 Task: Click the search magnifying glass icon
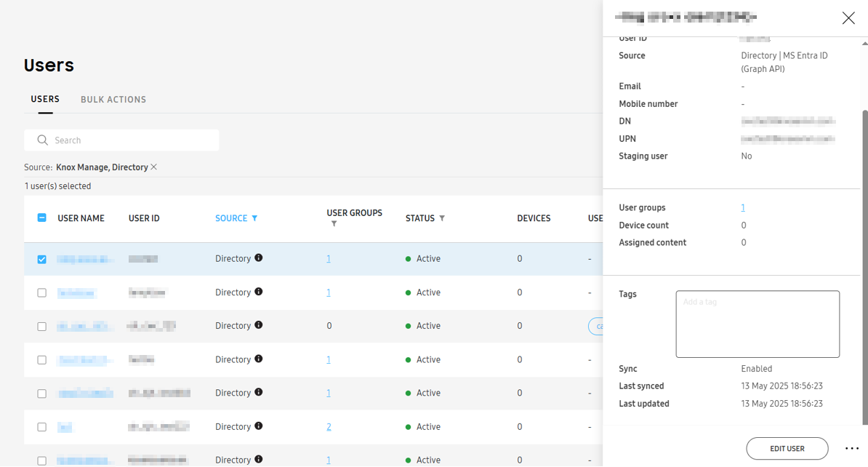click(42, 140)
